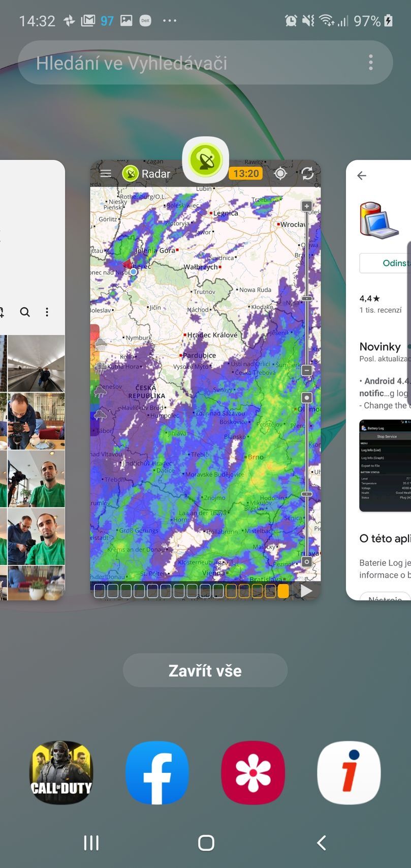Tap the locate-me crosshair icon in Radar

click(280, 173)
